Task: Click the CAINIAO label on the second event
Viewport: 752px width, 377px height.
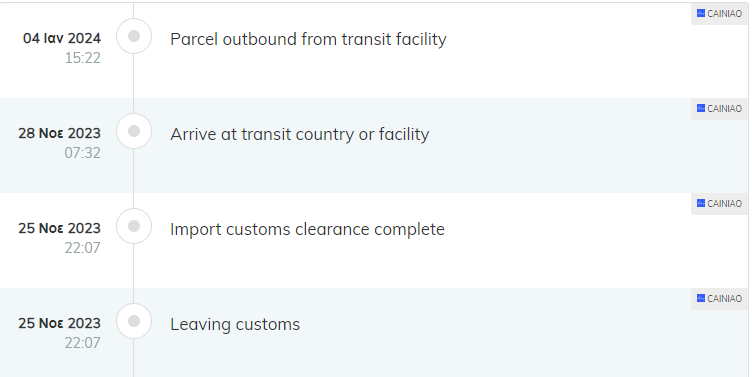Action: [725, 109]
